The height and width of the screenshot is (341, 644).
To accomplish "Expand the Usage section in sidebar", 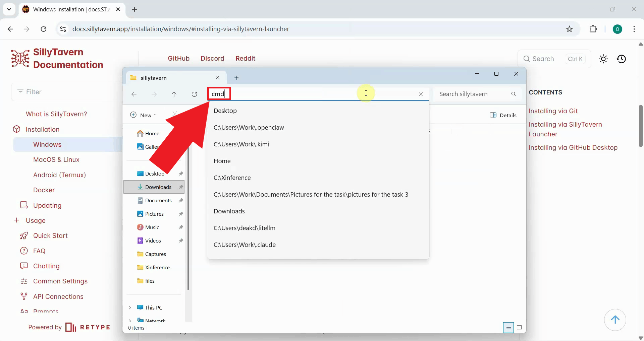I will [16, 220].
